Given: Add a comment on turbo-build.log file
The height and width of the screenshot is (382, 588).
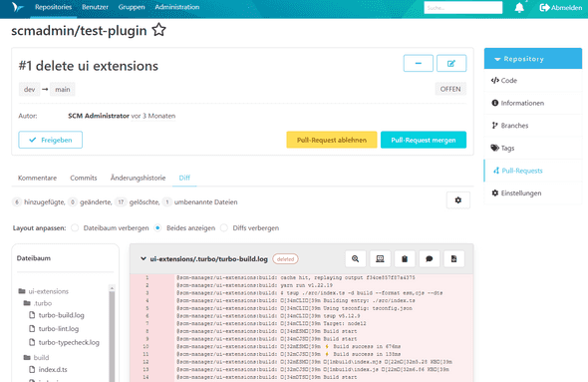Looking at the screenshot, I should pos(430,259).
